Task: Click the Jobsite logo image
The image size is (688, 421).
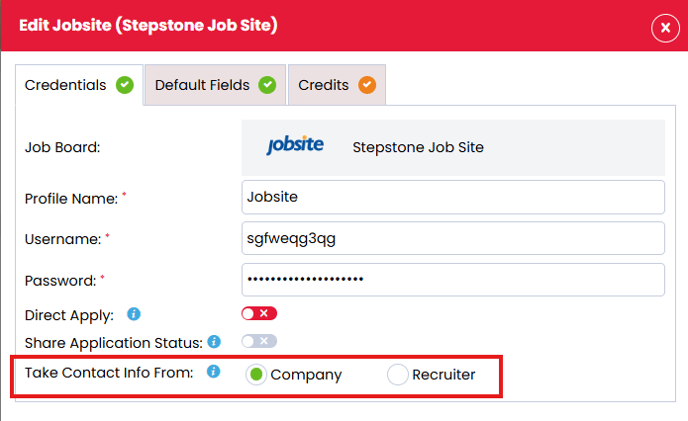Action: tap(295, 147)
